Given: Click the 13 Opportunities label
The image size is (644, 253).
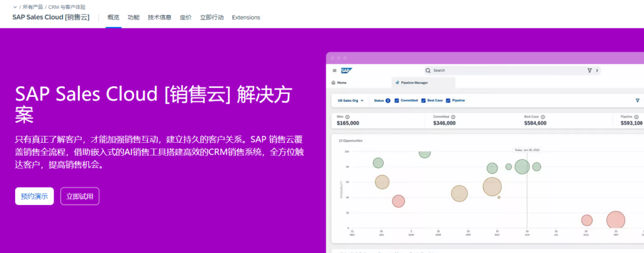Looking at the screenshot, I should click(350, 141).
